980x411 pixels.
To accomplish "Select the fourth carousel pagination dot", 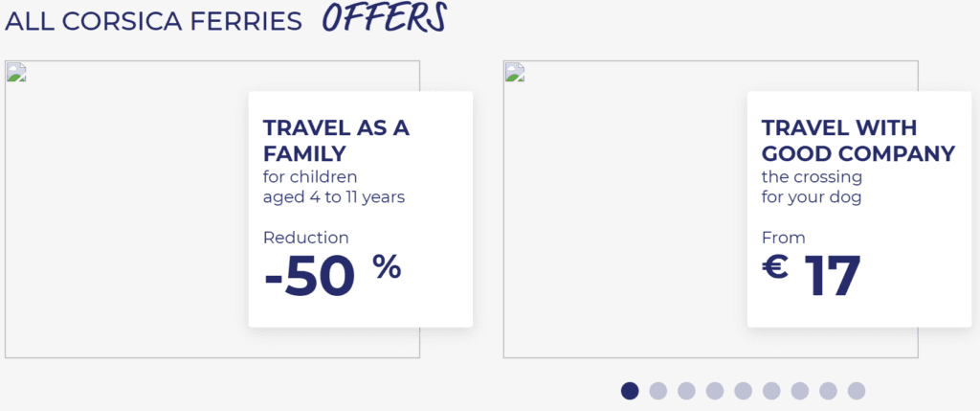I will click(x=715, y=391).
